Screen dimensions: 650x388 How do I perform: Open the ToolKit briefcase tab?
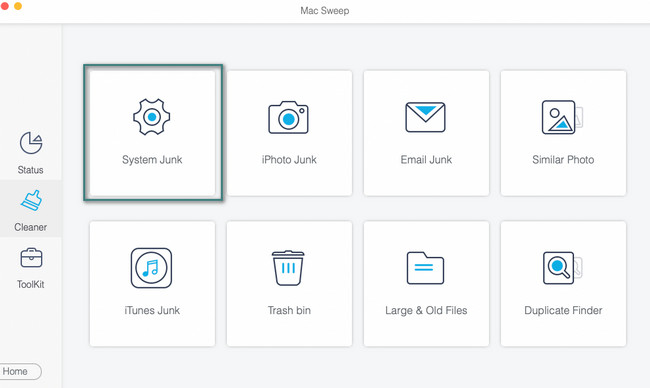(x=31, y=267)
